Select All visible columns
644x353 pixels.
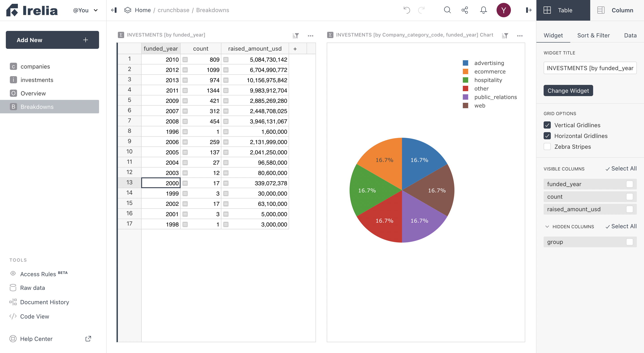click(x=621, y=169)
